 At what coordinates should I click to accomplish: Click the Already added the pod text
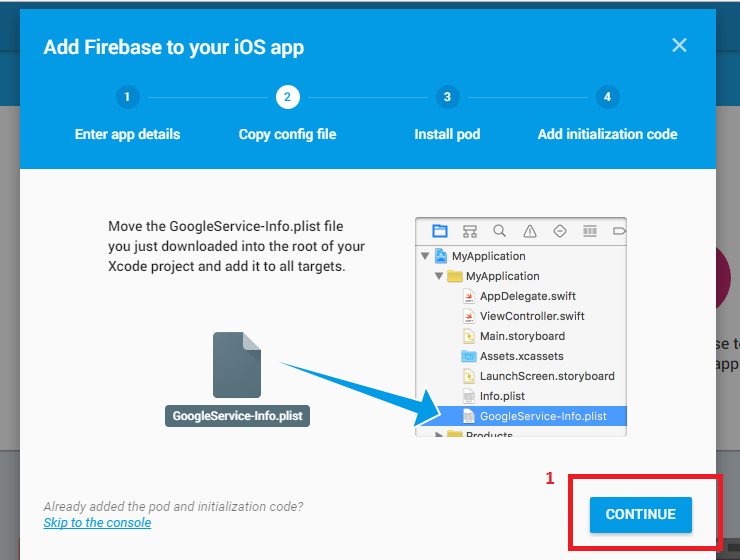[173, 506]
